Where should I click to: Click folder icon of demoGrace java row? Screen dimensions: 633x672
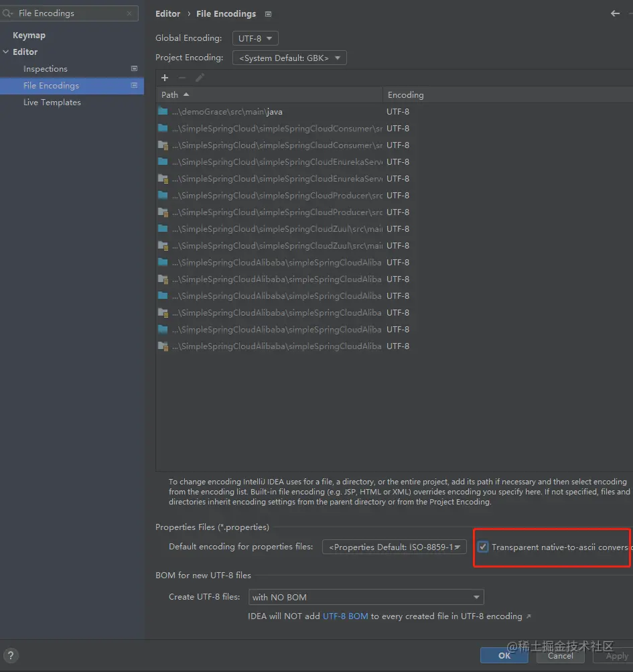[163, 111]
